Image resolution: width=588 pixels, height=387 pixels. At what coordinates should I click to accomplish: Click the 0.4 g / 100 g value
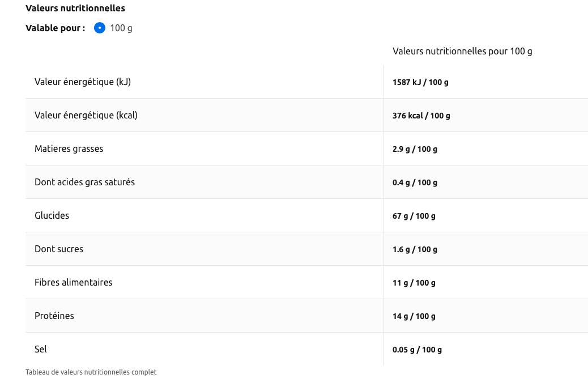(x=415, y=182)
